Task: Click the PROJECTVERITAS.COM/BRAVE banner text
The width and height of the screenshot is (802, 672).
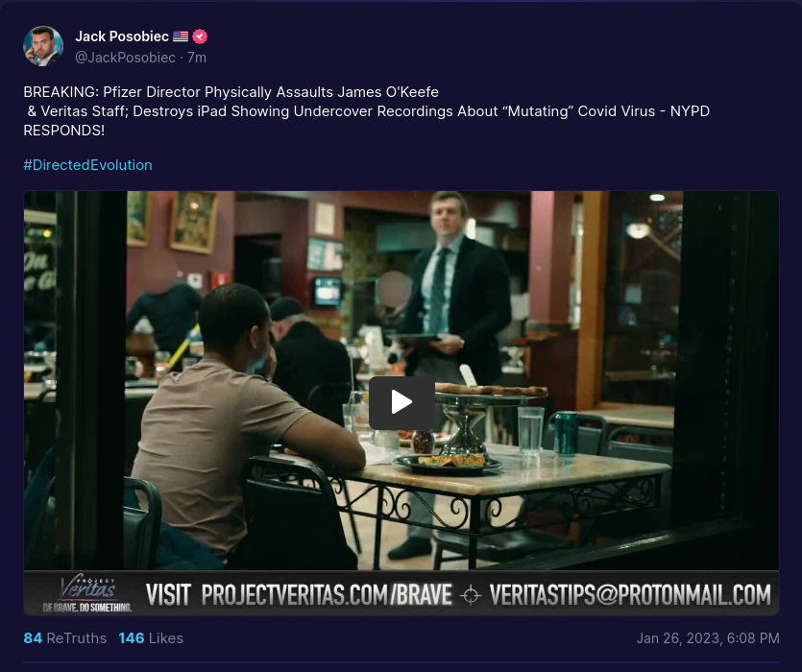Action: pos(299,595)
